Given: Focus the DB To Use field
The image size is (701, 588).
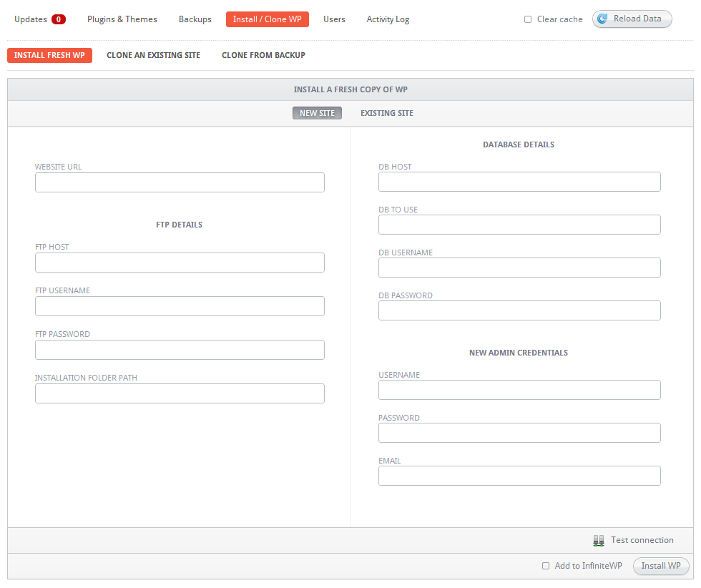Looking at the screenshot, I should coord(519,225).
